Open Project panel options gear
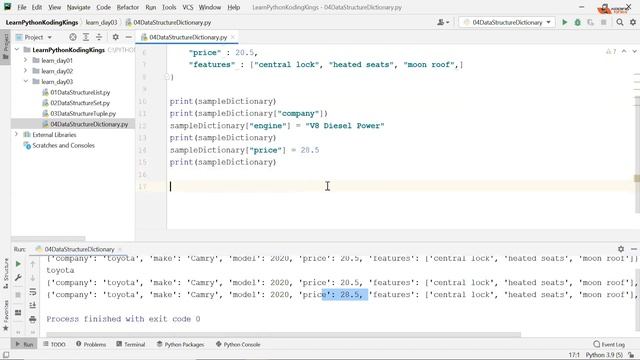Image resolution: width=640 pixels, height=360 pixels. (116, 37)
